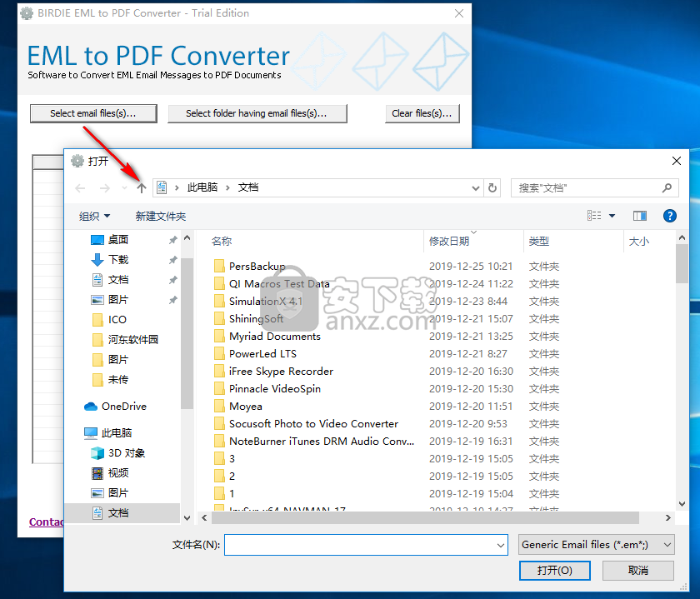Click 文档 breadcrumb in address bar
700x599 pixels.
click(248, 187)
